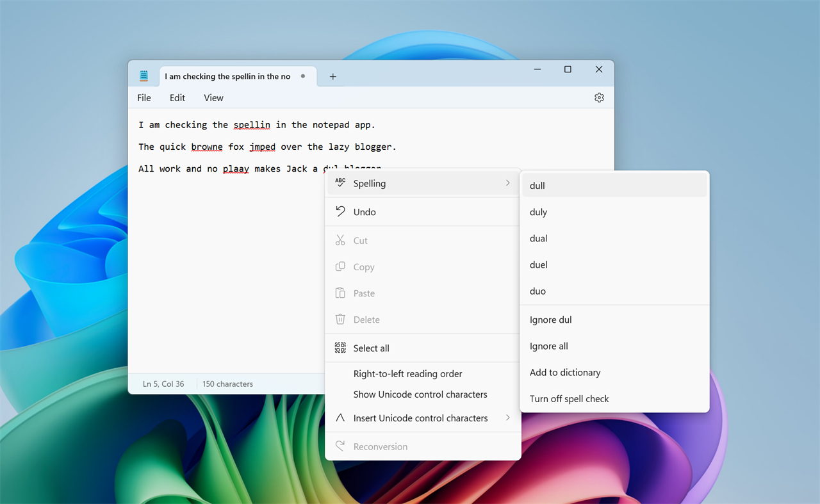Click the Select all grid icon
Image resolution: width=820 pixels, height=504 pixels.
pos(340,348)
